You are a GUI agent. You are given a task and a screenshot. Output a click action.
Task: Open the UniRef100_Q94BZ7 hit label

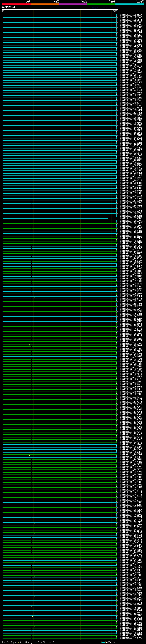pyautogui.click(x=131, y=15)
